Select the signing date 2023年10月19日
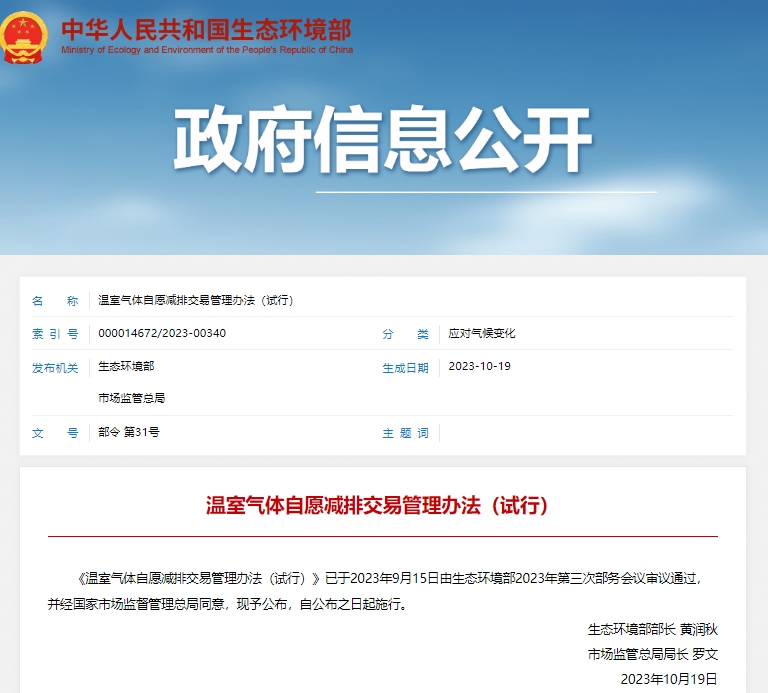The height and width of the screenshot is (693, 768). pyautogui.click(x=669, y=679)
